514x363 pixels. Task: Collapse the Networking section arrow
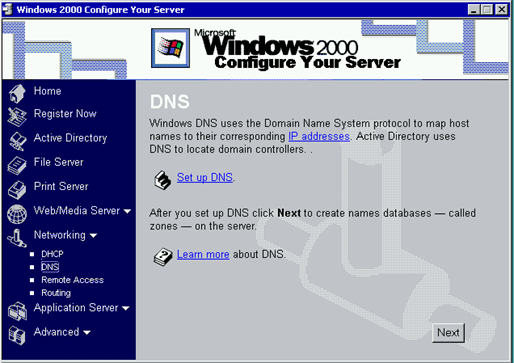[x=93, y=236]
